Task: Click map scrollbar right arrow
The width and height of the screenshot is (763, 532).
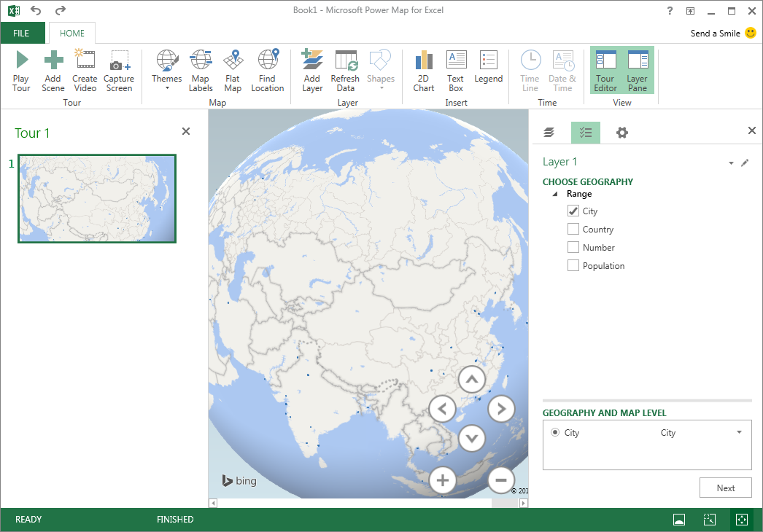Action: point(524,504)
